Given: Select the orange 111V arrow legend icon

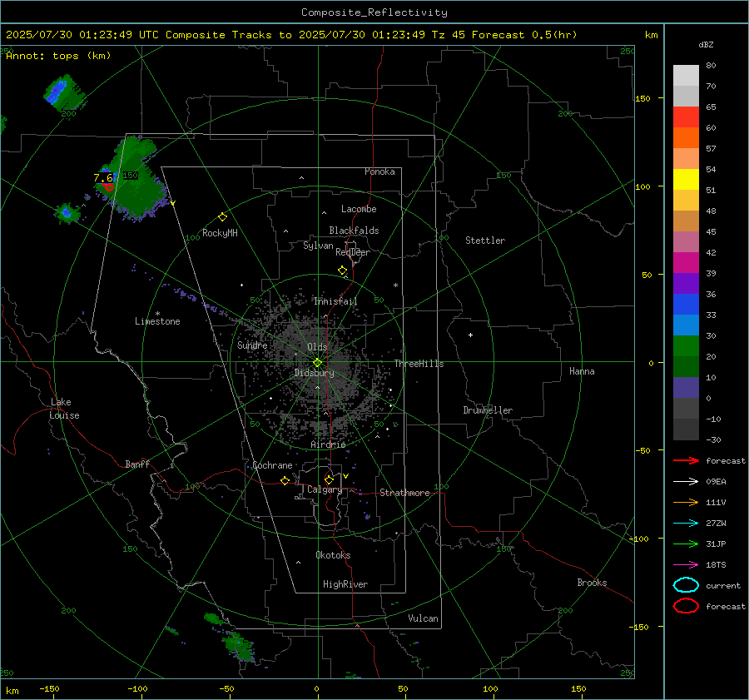Looking at the screenshot, I should (x=686, y=502).
